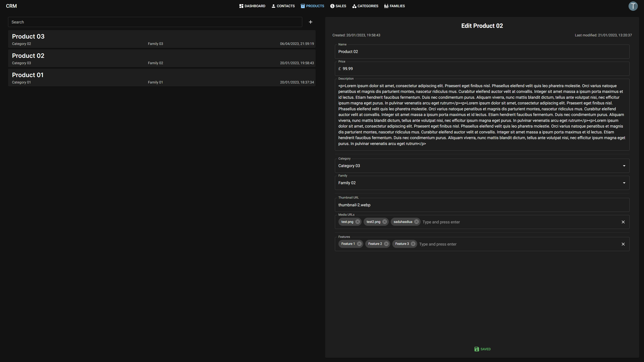Clear all Features with the X
This screenshot has height=362, width=644.
(x=623, y=244)
